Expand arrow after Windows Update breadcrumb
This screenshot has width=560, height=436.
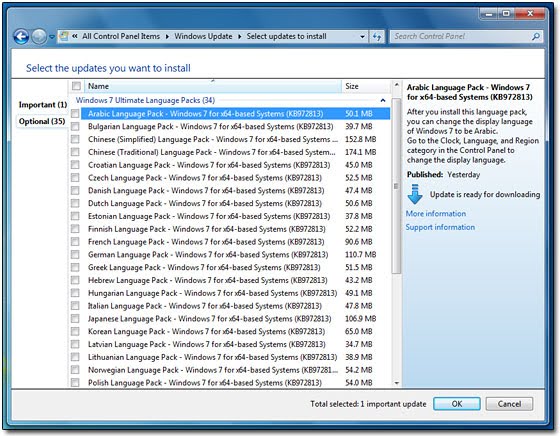coord(239,37)
